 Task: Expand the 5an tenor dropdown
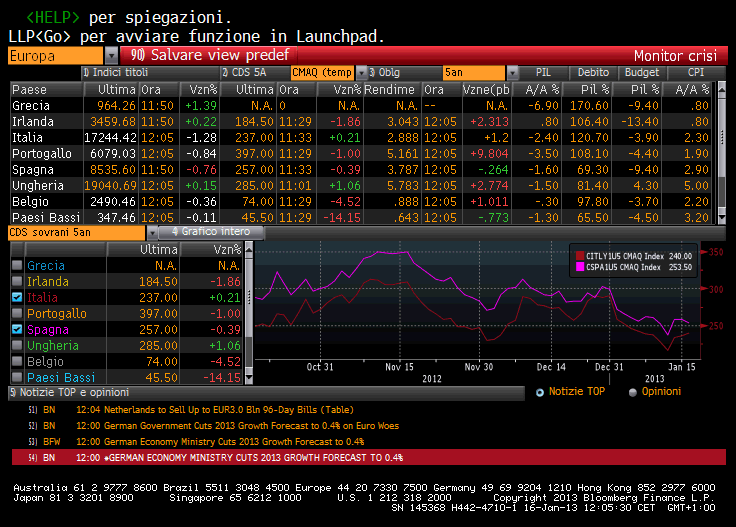[x=513, y=73]
